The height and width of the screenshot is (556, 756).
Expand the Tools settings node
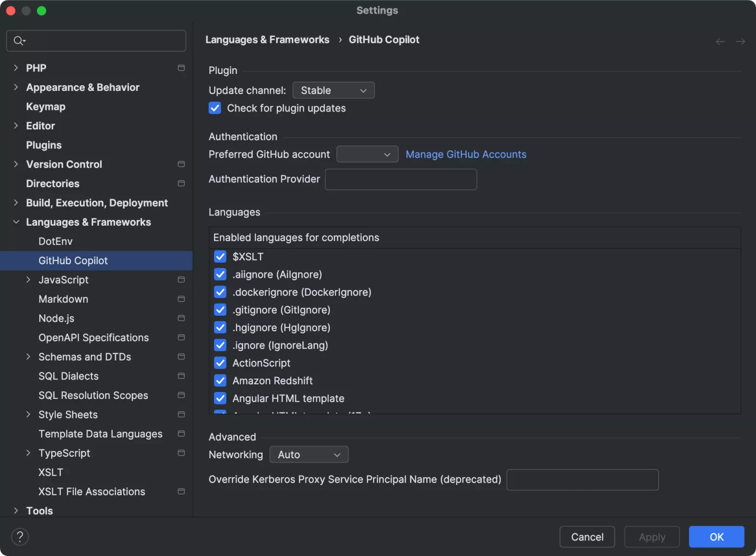coord(16,511)
